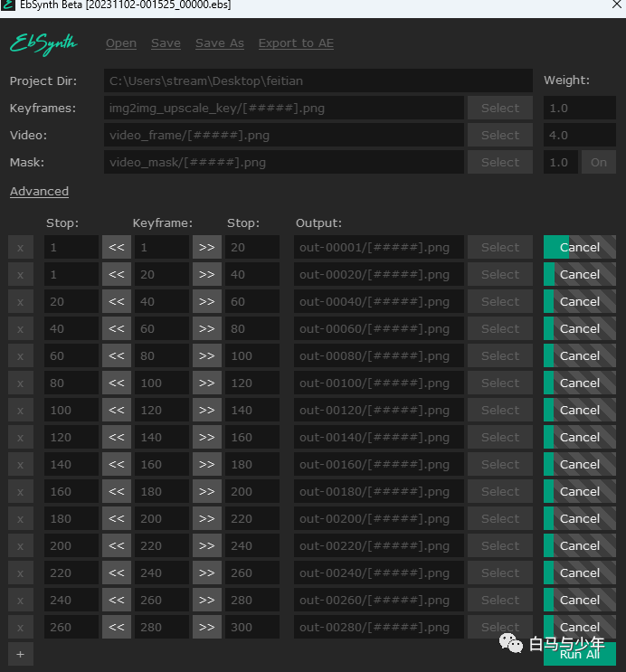Expand the Advanced settings section
626x672 pixels.
[39, 191]
